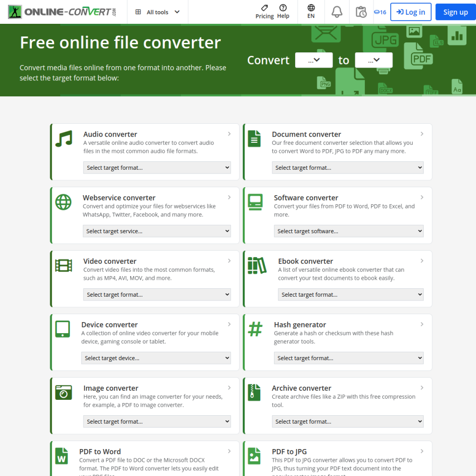Select target format for Ebook converter

coord(351,295)
